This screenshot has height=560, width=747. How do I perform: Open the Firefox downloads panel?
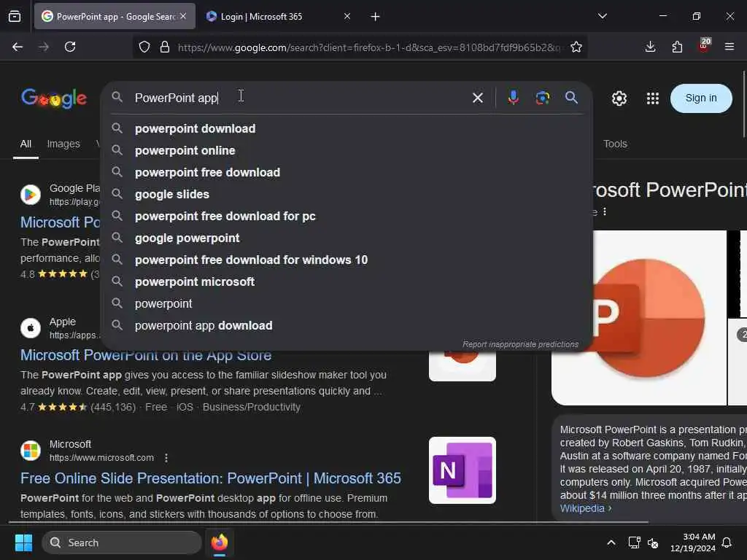point(650,47)
